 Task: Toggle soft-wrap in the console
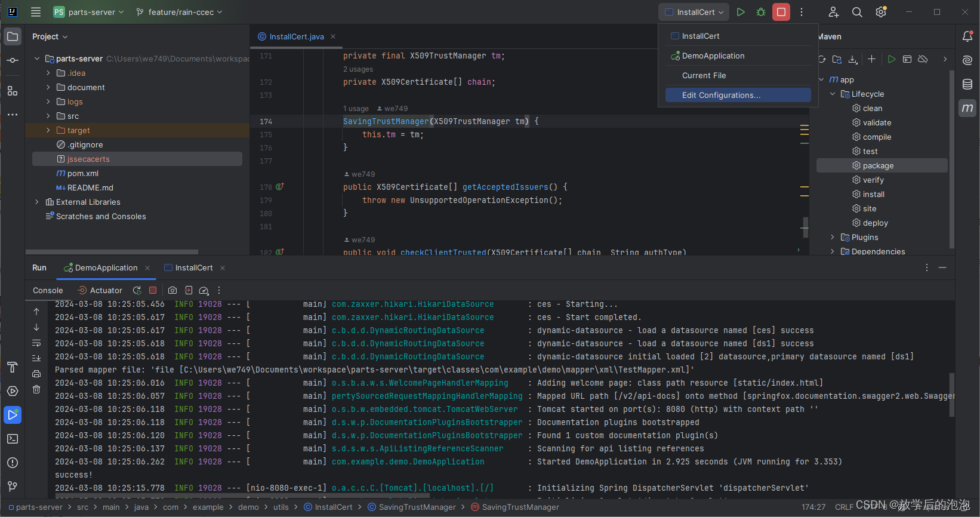pos(36,343)
